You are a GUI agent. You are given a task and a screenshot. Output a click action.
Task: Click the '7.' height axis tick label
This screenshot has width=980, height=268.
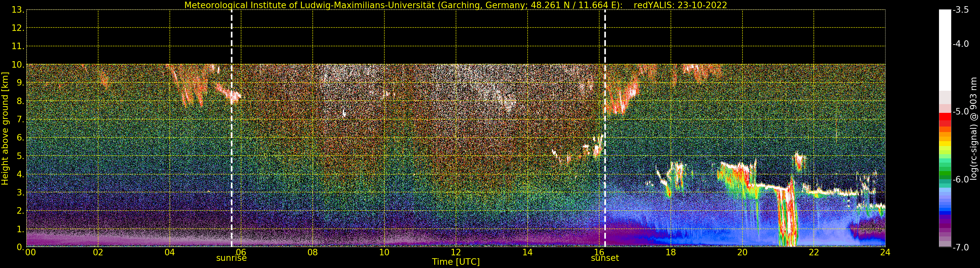21,119
